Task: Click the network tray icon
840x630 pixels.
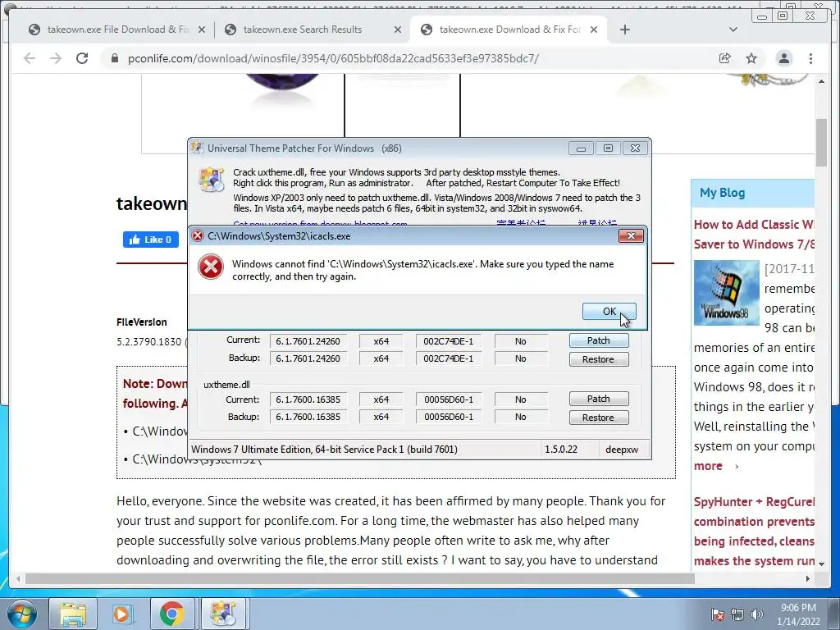Action: [x=737, y=614]
